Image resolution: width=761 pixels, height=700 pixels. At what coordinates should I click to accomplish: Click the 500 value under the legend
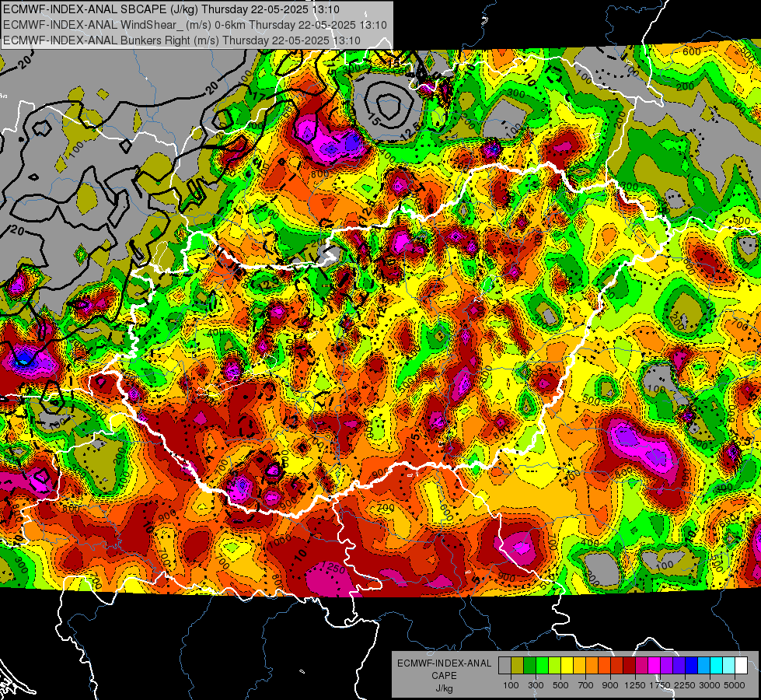(560, 685)
